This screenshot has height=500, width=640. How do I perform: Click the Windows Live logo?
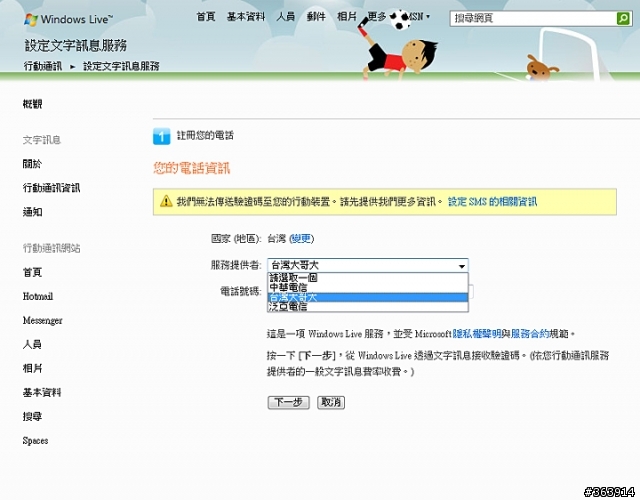coord(68,19)
